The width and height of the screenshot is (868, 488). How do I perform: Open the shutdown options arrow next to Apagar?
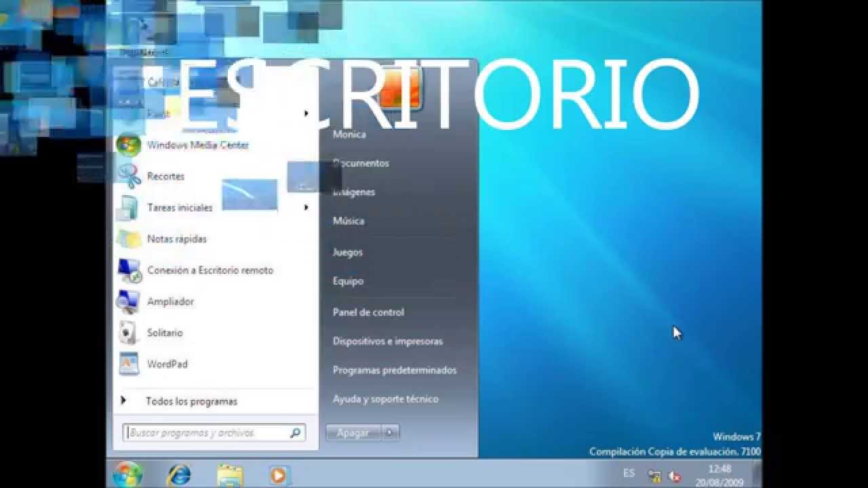(391, 432)
